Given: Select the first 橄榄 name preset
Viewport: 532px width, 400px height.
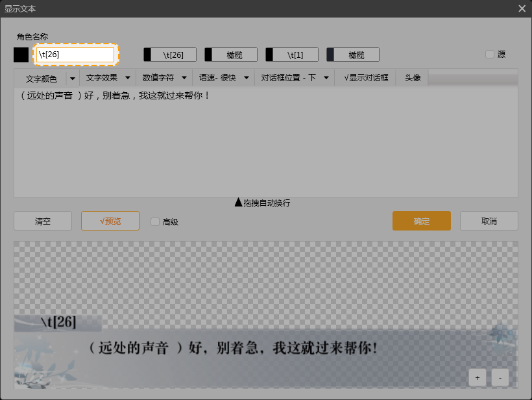Looking at the screenshot, I should (x=230, y=55).
